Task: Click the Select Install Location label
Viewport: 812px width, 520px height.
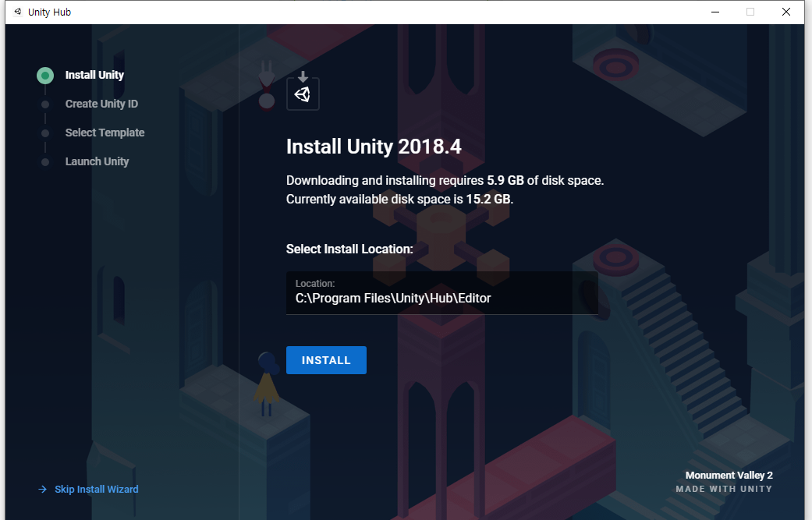Action: (x=349, y=249)
